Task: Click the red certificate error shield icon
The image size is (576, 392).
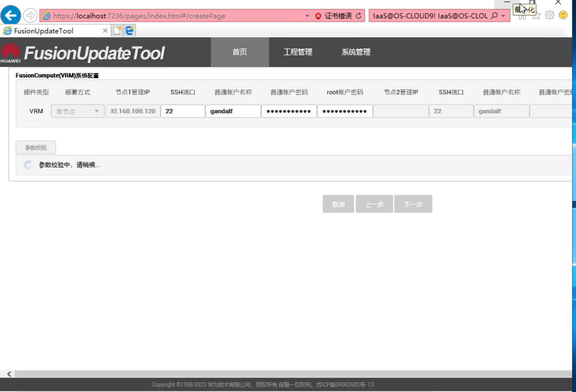Action: coord(318,16)
